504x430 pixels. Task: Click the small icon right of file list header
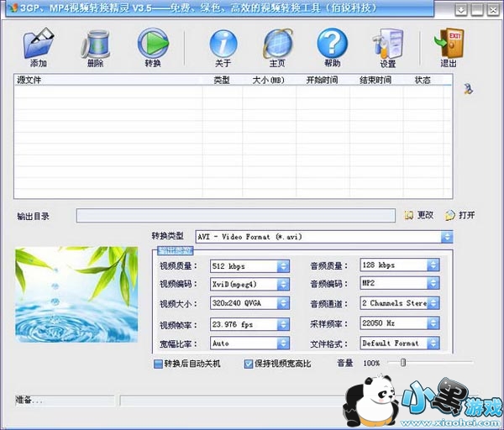point(469,88)
